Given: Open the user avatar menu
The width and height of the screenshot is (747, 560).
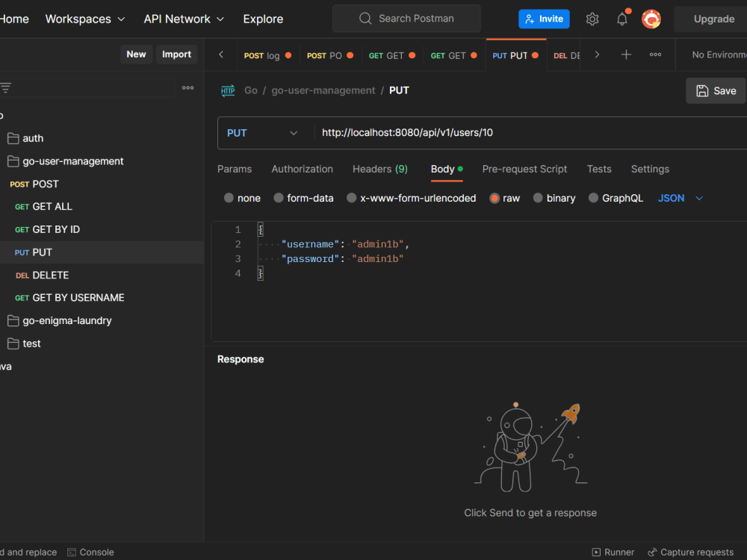Looking at the screenshot, I should tap(651, 19).
